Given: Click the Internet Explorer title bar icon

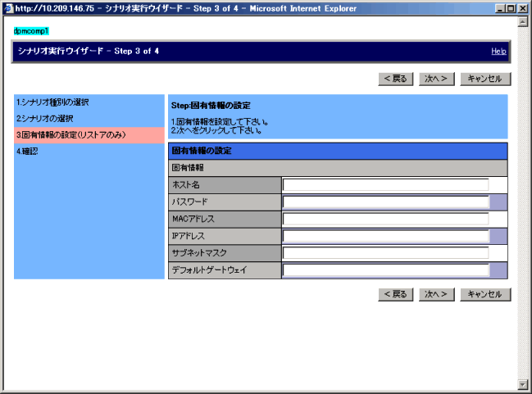Looking at the screenshot, I should 9,8.
